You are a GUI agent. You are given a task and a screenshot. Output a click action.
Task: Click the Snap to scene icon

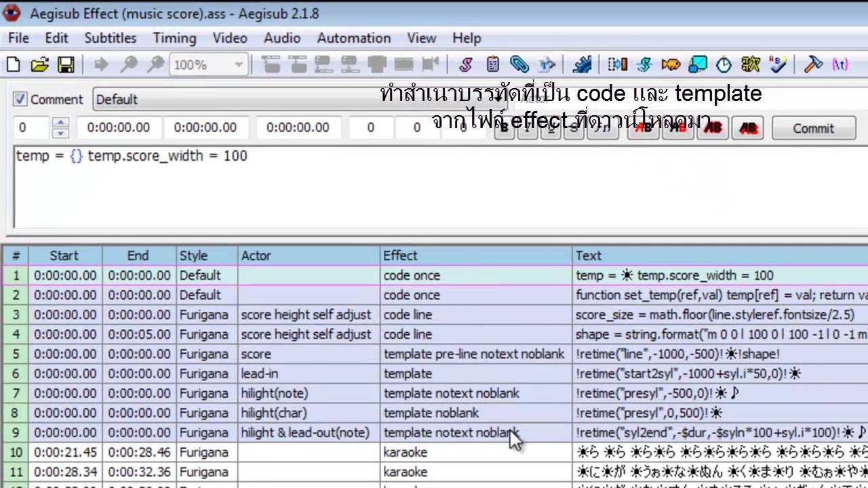point(403,64)
